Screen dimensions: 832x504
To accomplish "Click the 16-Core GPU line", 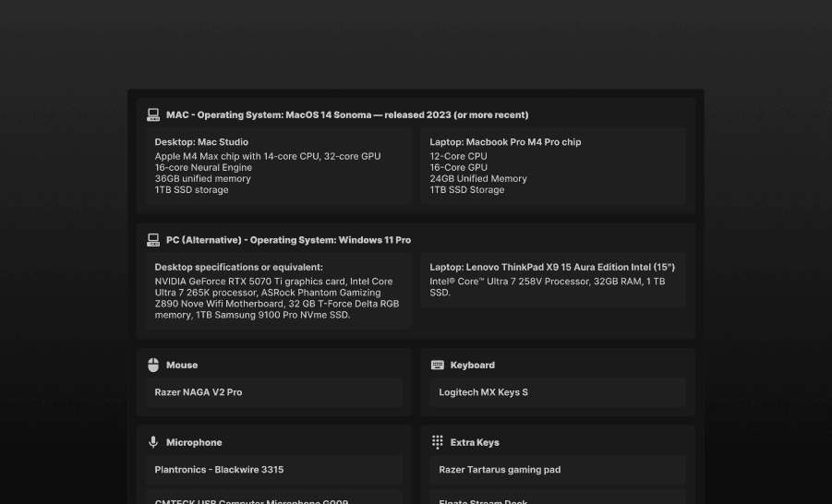I will (x=458, y=167).
